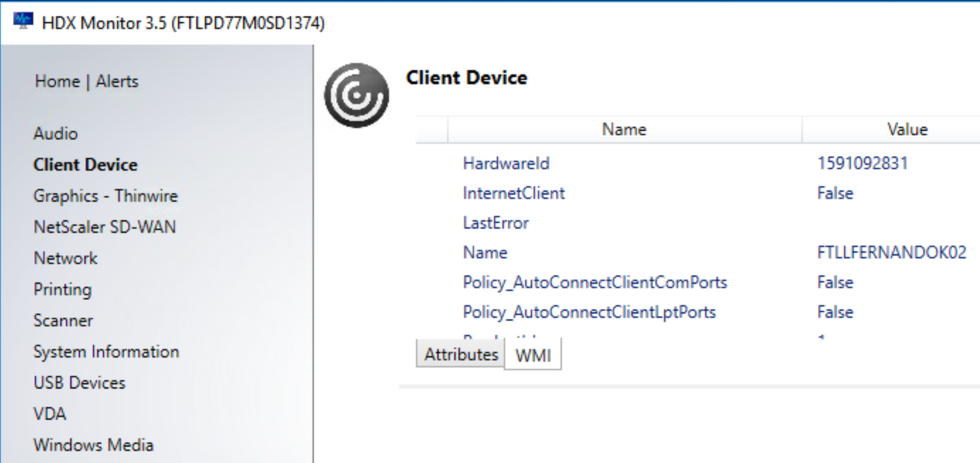
Task: Open the Printing section
Action: tap(62, 289)
